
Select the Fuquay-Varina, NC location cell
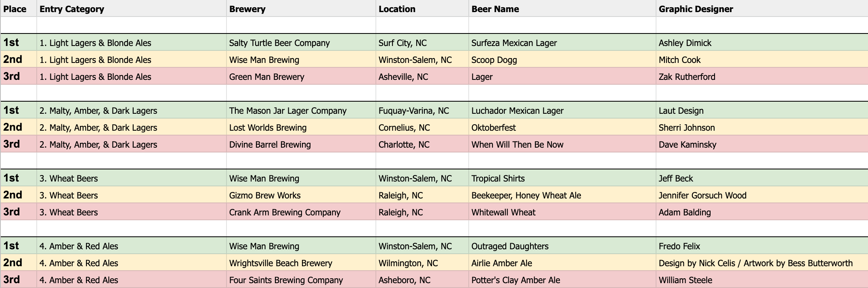(x=422, y=110)
